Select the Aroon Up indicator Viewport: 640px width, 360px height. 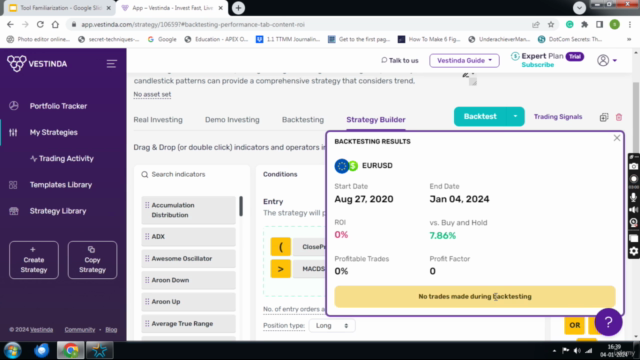[189, 302]
